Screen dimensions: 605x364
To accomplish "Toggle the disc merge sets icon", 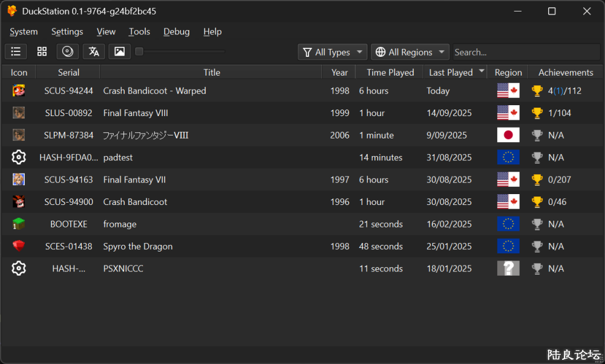I will click(x=68, y=52).
